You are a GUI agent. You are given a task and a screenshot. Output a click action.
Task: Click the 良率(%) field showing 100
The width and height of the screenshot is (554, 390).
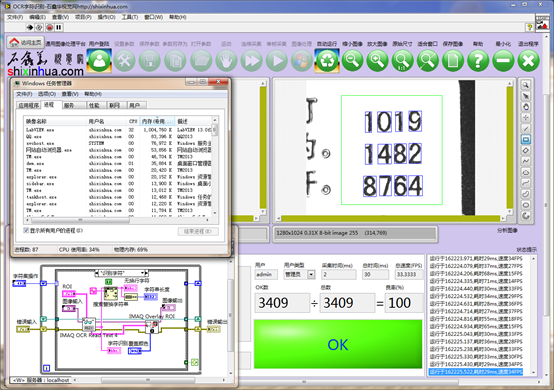(405, 303)
